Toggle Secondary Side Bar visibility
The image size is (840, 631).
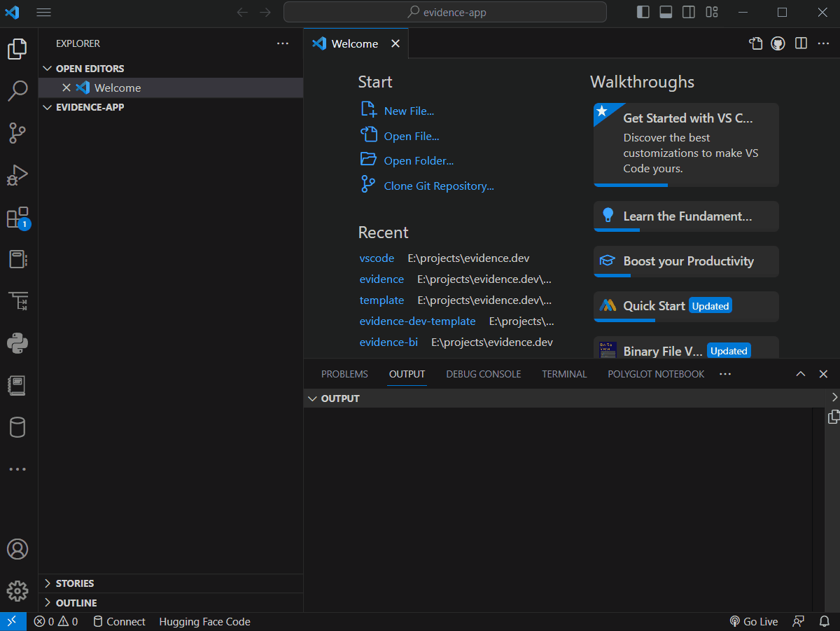tap(689, 12)
